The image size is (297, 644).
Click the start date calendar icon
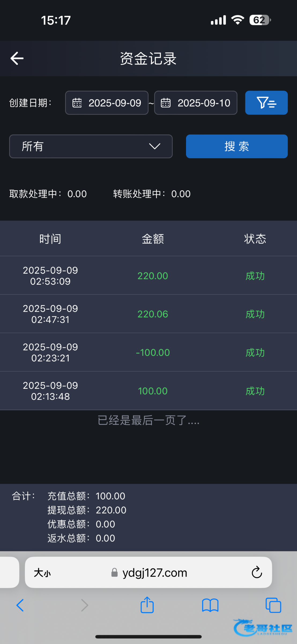77,103
